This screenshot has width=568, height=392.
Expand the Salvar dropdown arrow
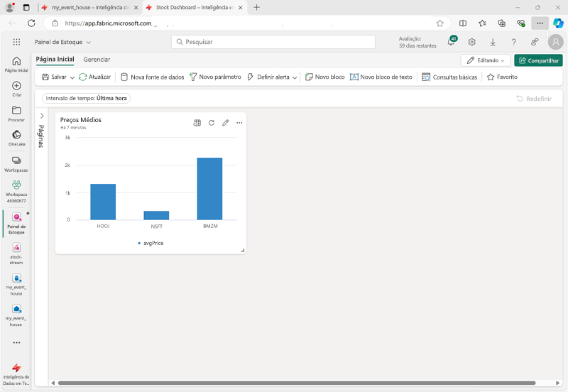(72, 77)
